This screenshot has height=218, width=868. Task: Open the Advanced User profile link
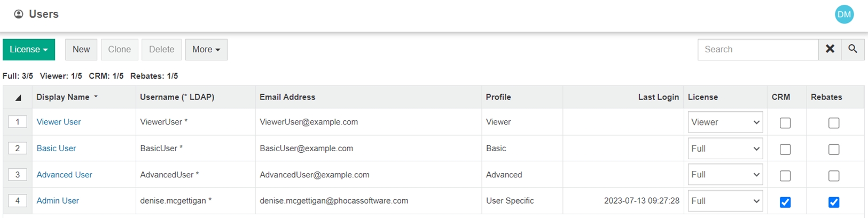64,175
